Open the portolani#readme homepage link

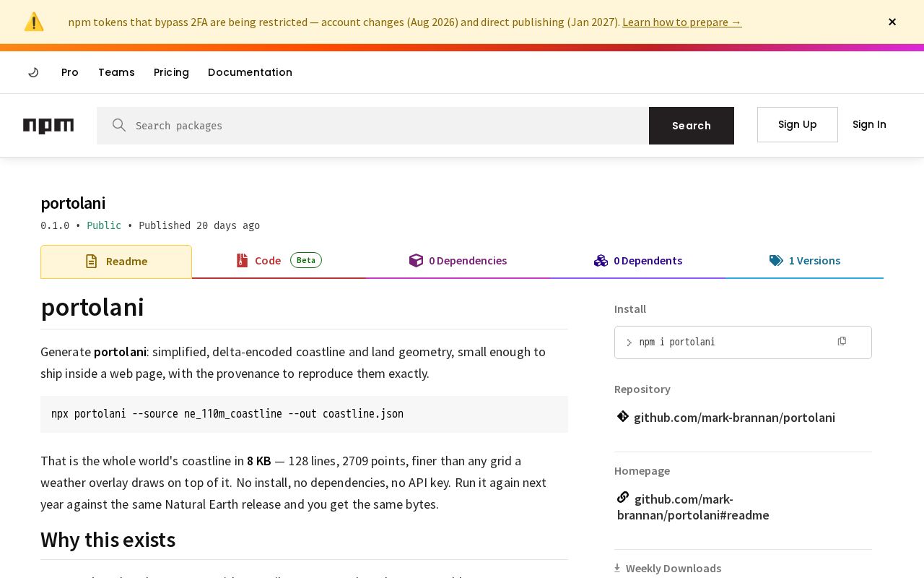(693, 506)
